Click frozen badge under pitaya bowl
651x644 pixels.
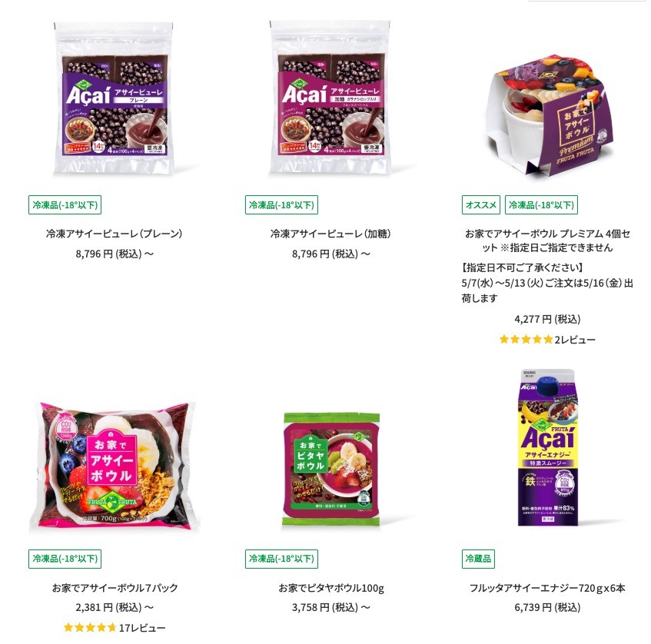point(281,559)
